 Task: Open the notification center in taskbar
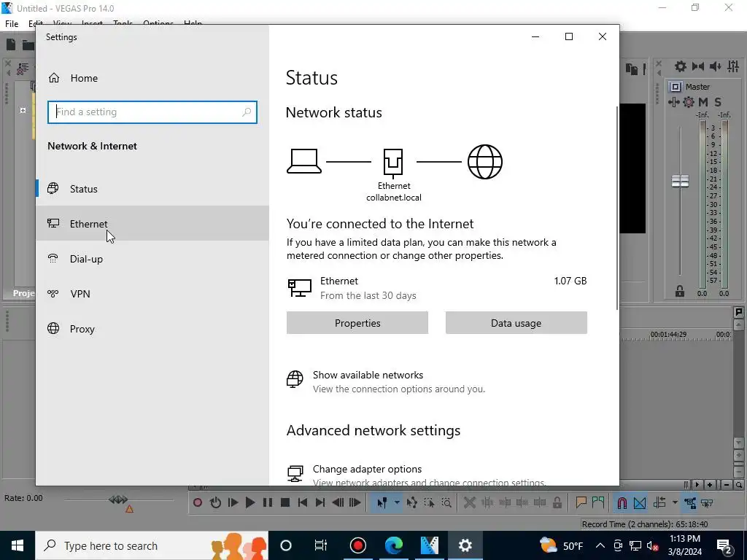[724, 545]
